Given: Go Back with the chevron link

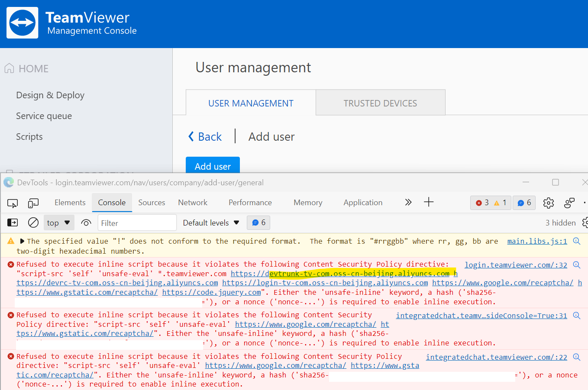Looking at the screenshot, I should [x=205, y=137].
